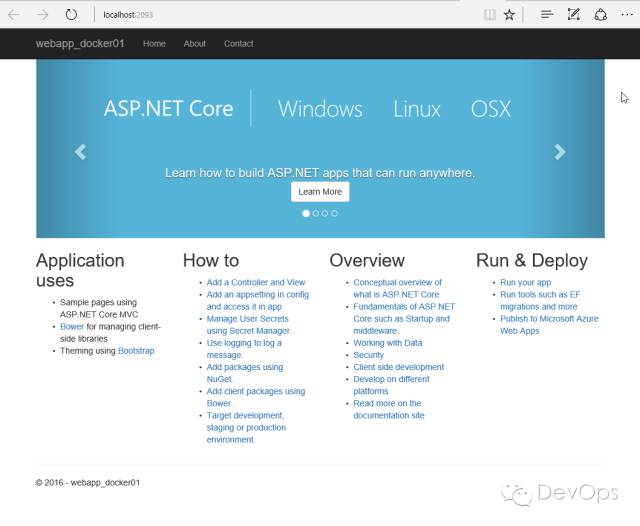Open Target development, staging or production link
The height and width of the screenshot is (526, 640).
click(x=246, y=427)
